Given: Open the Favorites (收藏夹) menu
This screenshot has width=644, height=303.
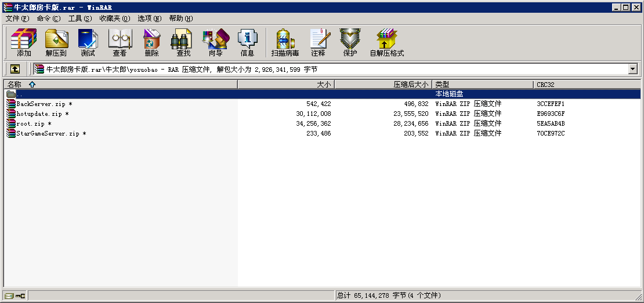Looking at the screenshot, I should point(114,19).
